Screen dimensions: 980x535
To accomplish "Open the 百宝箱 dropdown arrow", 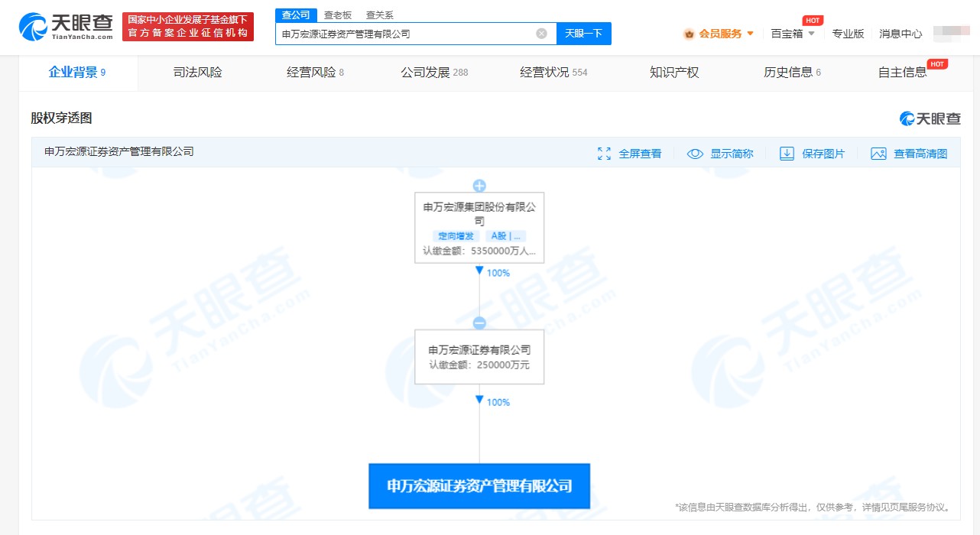I will (811, 34).
